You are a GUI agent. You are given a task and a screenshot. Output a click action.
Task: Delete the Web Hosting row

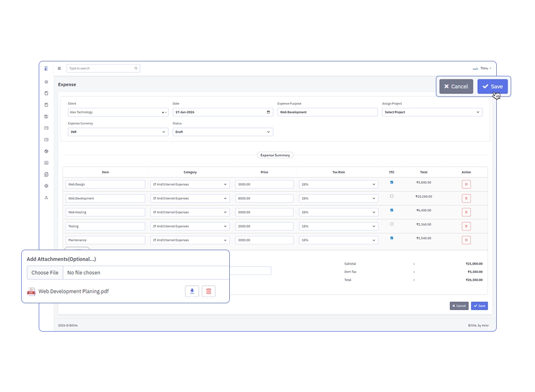tap(466, 213)
